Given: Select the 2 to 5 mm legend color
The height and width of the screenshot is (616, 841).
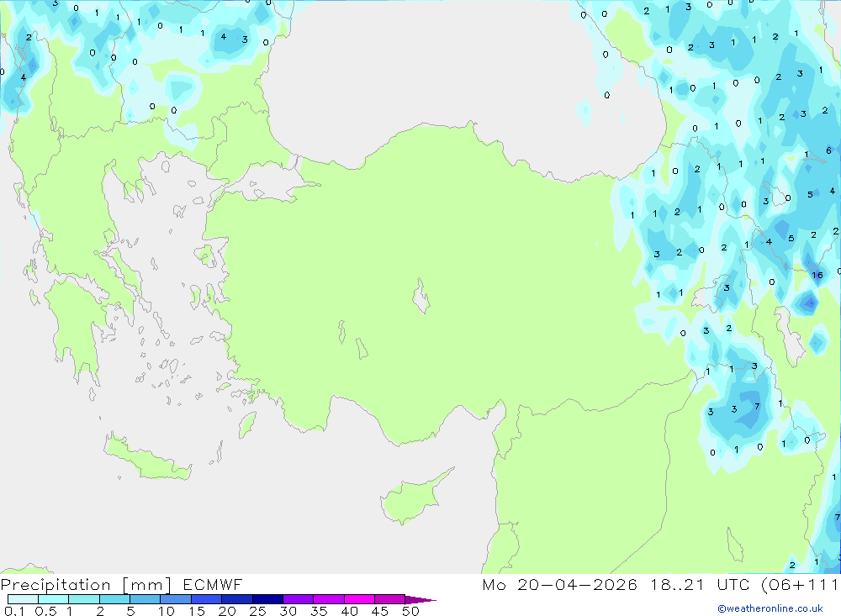Looking at the screenshot, I should [x=114, y=599].
